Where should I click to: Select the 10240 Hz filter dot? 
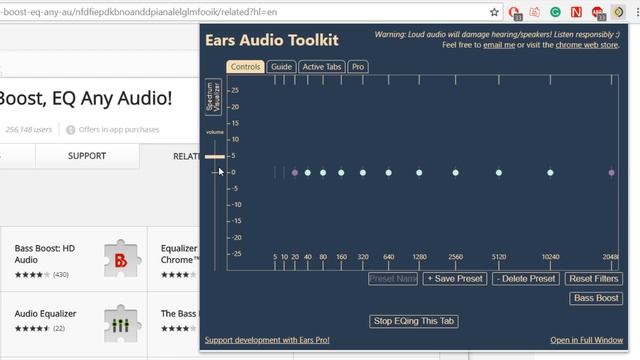click(x=550, y=173)
